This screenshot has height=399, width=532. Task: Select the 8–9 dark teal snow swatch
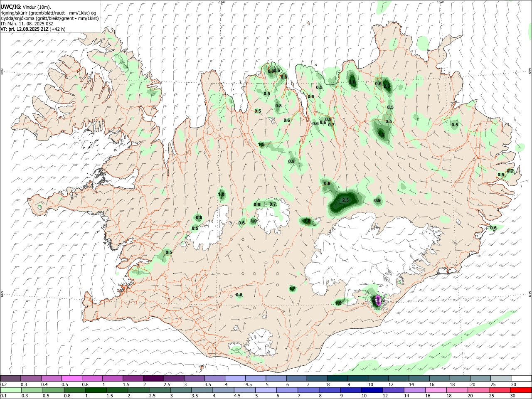pos(337,378)
